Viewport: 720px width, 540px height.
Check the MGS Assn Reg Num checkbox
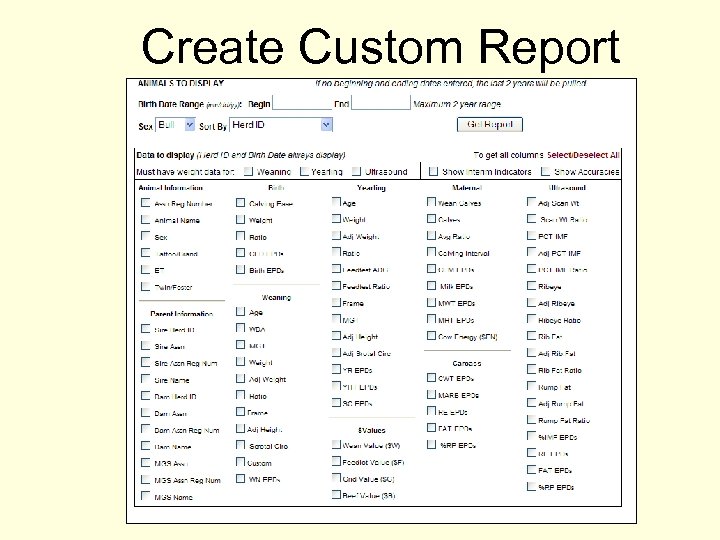click(146, 479)
